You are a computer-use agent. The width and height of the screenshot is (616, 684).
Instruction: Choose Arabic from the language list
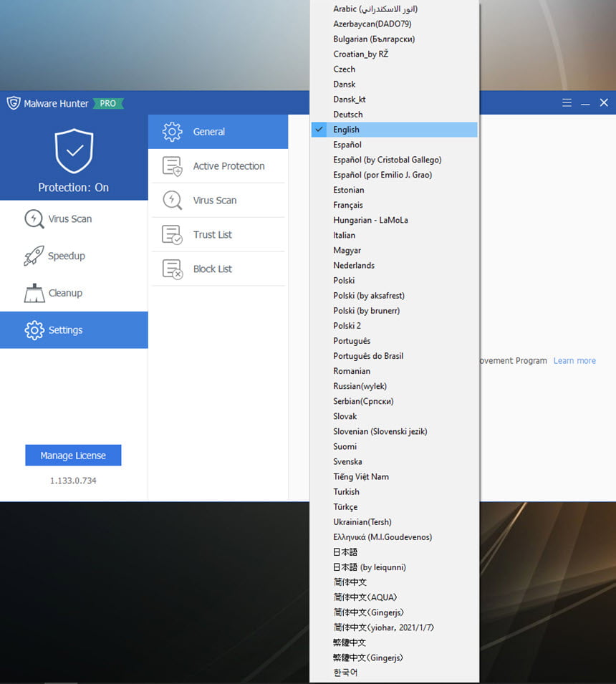[395, 9]
